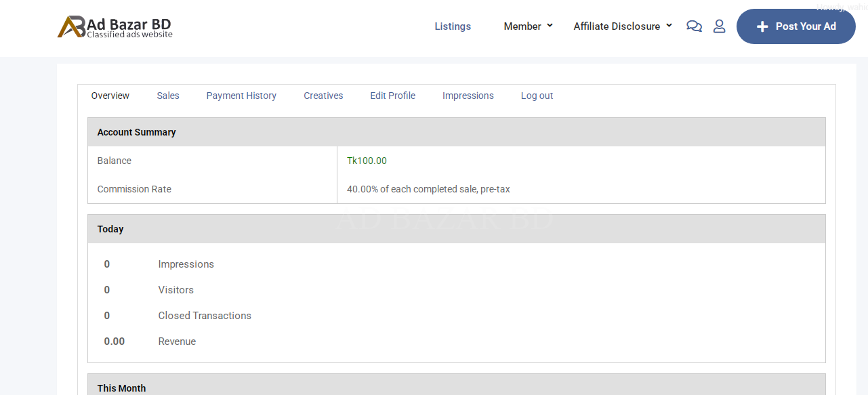Click the Account Summary header
The height and width of the screenshot is (395, 868).
(x=136, y=132)
